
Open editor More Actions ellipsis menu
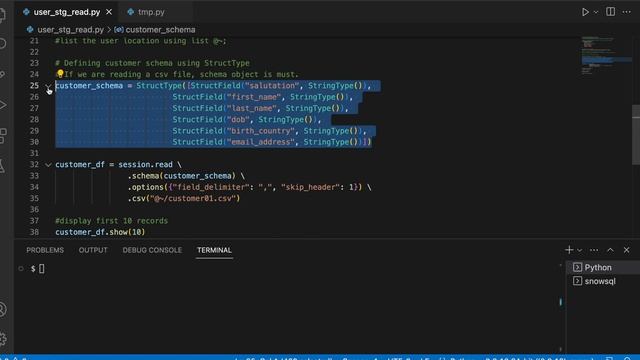(x=627, y=12)
